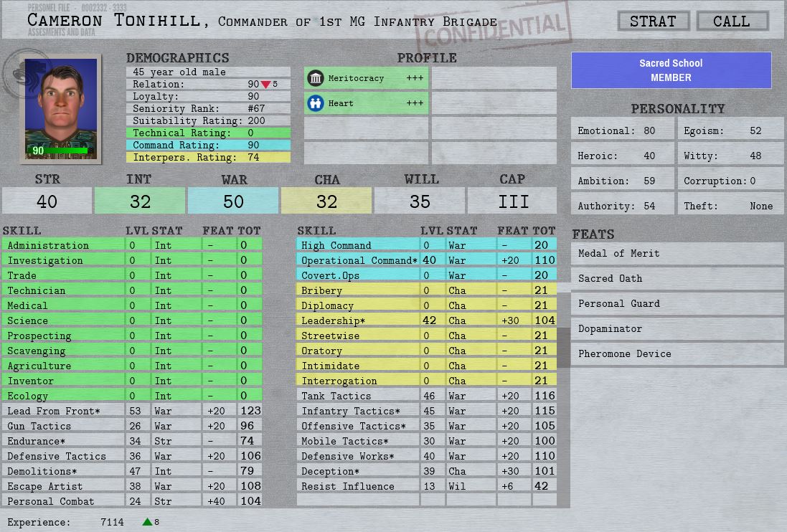Click the green experience increase arrow

147,522
